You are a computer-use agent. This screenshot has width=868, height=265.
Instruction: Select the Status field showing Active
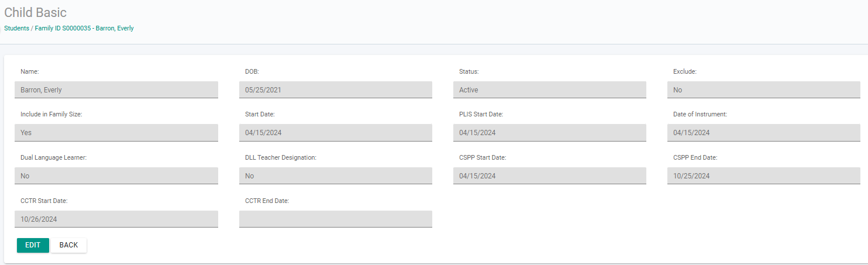pos(550,90)
